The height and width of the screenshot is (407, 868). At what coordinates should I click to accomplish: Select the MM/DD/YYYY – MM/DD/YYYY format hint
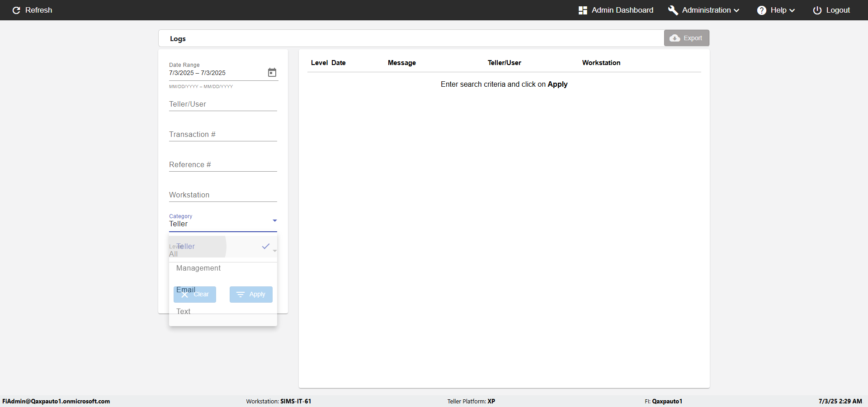(201, 87)
